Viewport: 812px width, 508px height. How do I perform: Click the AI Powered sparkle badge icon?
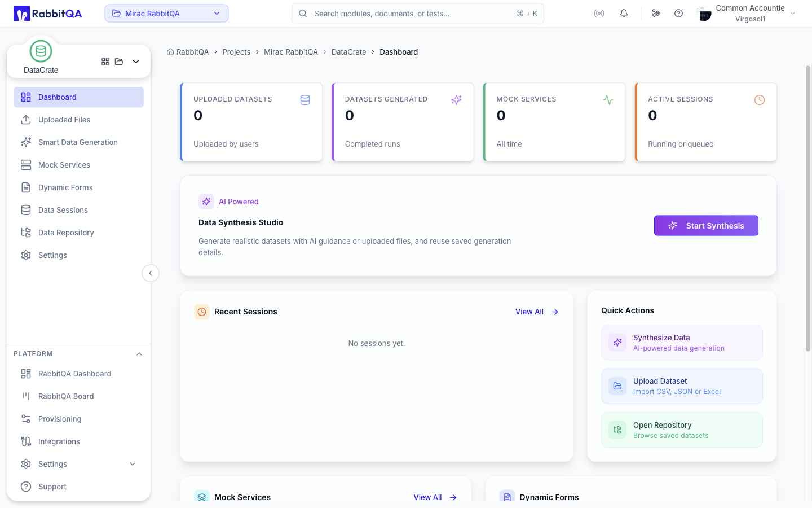pos(206,202)
